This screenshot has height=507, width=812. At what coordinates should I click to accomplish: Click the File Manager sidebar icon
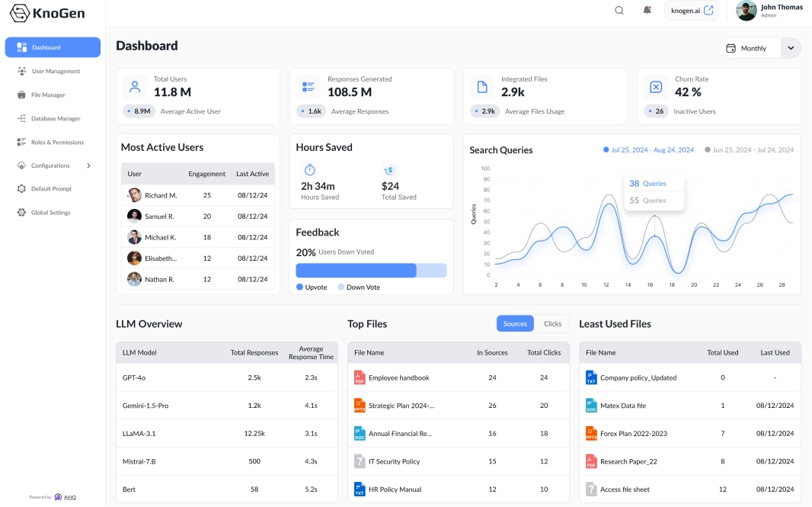point(22,95)
